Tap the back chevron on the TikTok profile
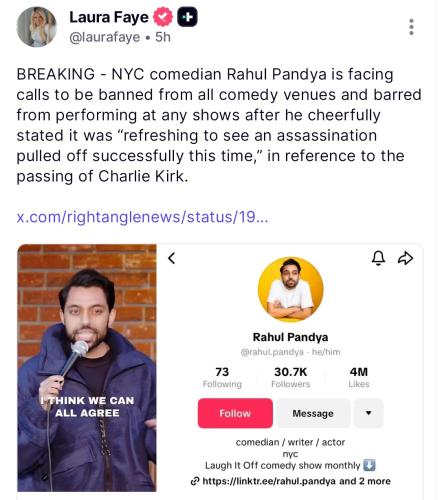Screen dimensions: 440x500 [x=172, y=258]
